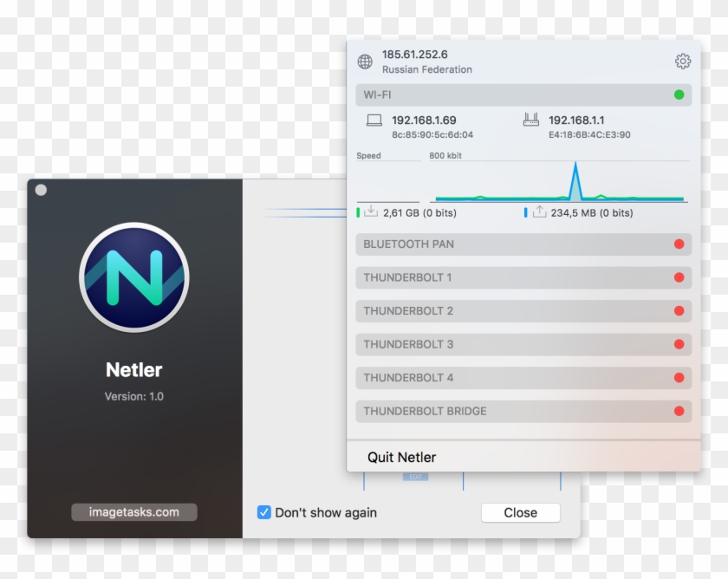This screenshot has height=579, width=728.
Task: Check the Don't show again checkbox
Action: [263, 513]
